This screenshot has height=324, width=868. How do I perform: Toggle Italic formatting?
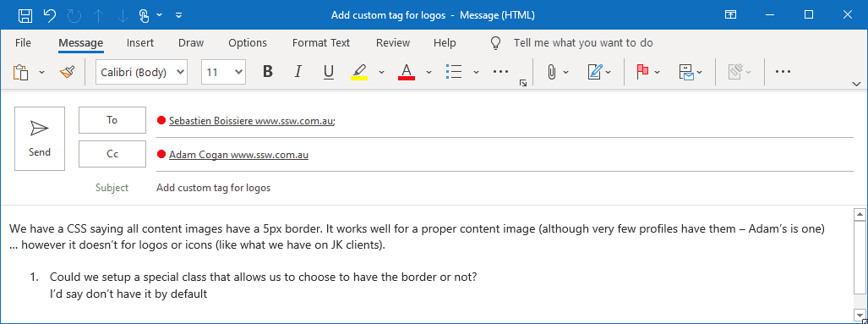(x=298, y=71)
